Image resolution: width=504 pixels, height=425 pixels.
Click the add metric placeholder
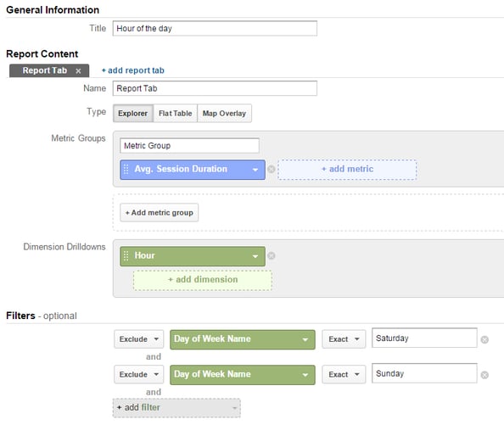click(348, 170)
